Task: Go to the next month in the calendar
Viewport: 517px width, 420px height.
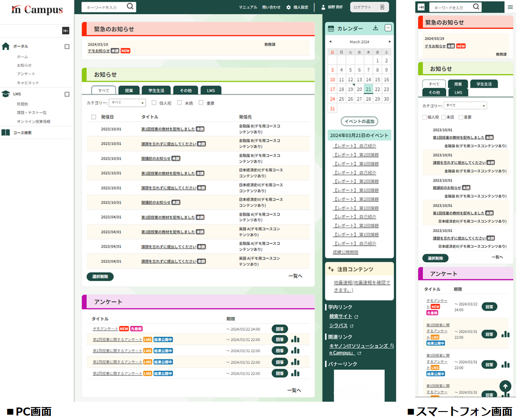Action: [x=389, y=42]
